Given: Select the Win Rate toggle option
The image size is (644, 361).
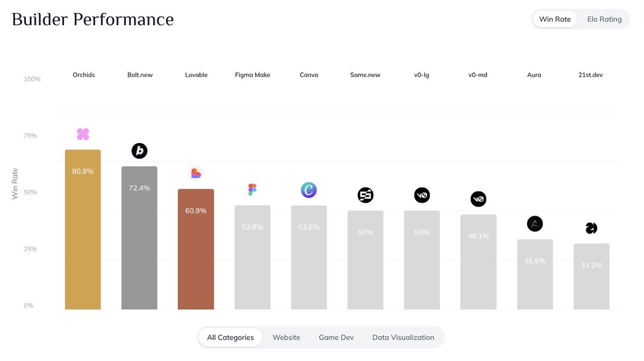Looking at the screenshot, I should tap(555, 19).
